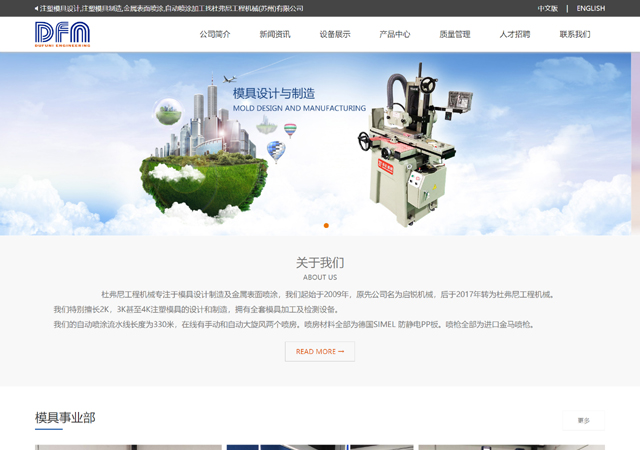Navigate to 人才招聘 page
640x450 pixels.
click(515, 34)
